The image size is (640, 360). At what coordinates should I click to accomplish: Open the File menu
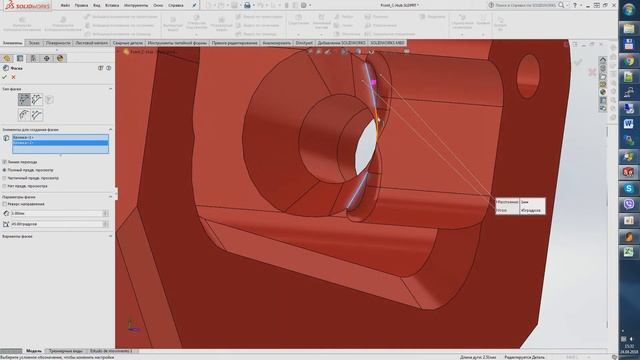(x=65, y=5)
